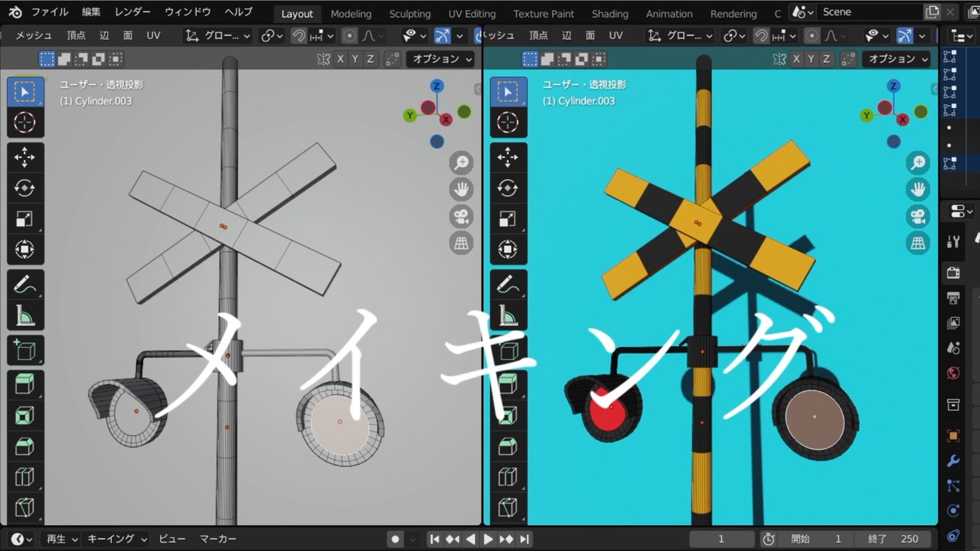Open the Render properties tab
The height and width of the screenshot is (551, 980).
[953, 272]
